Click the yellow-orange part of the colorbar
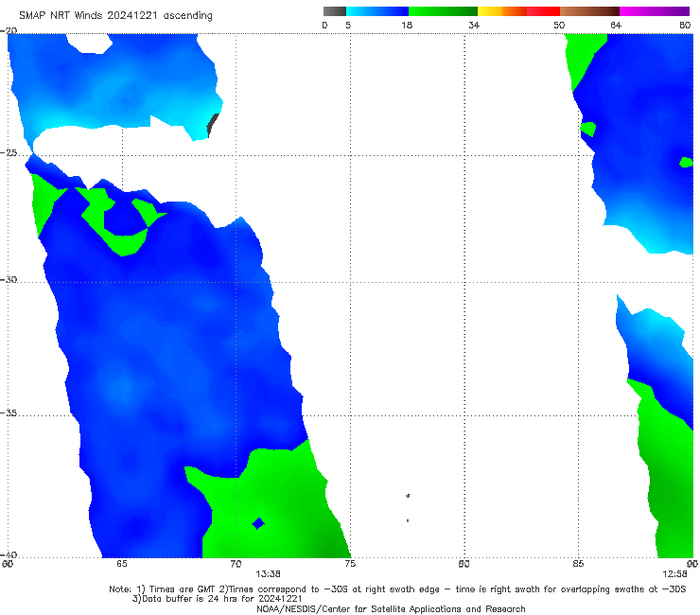This screenshot has height=615, width=700. (x=501, y=11)
